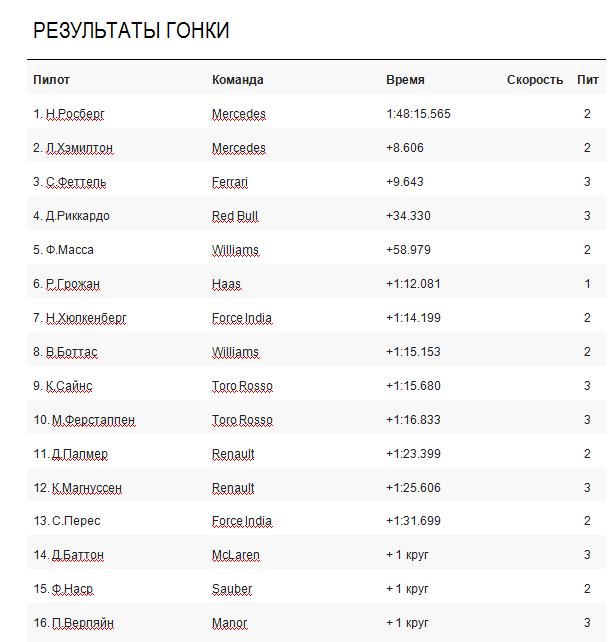Click the McLaren team name
616x642 pixels.
click(236, 555)
